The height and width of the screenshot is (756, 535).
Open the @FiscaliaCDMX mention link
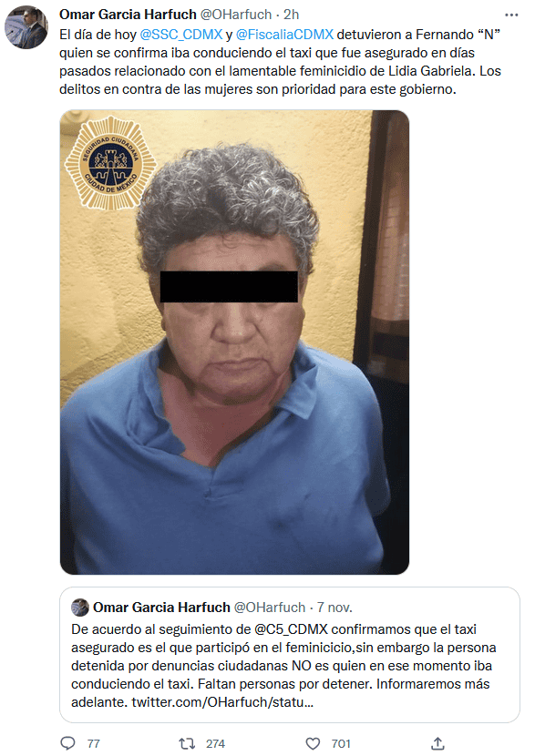[284, 35]
